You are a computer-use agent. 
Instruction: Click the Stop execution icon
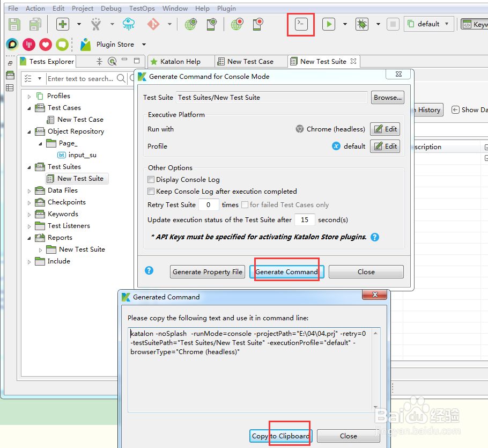pyautogui.click(x=393, y=24)
